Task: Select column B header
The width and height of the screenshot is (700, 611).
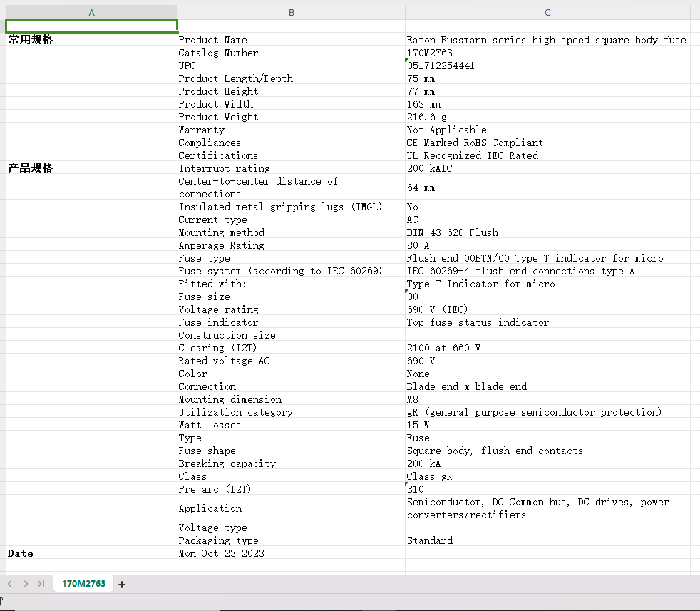Action: [291, 13]
